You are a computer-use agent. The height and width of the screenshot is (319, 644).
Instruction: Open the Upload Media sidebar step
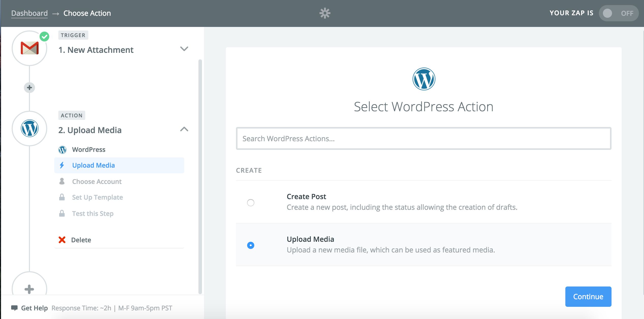[119, 165]
